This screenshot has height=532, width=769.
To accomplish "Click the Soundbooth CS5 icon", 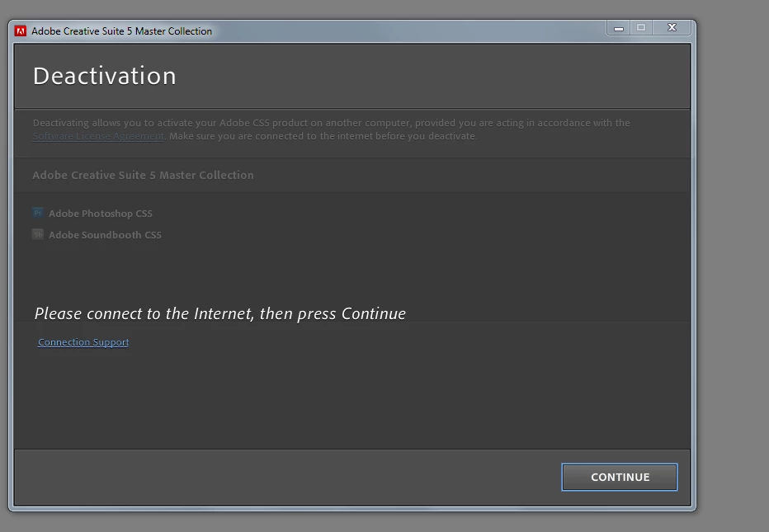I will pos(38,234).
